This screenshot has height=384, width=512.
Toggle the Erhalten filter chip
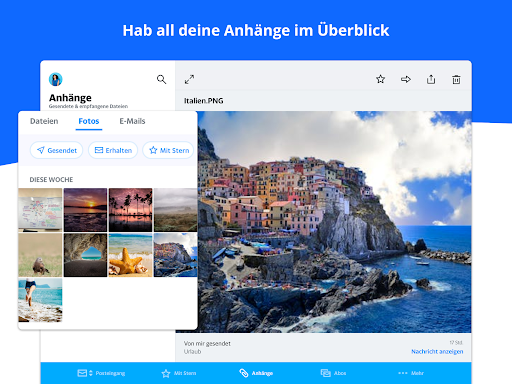[113, 150]
